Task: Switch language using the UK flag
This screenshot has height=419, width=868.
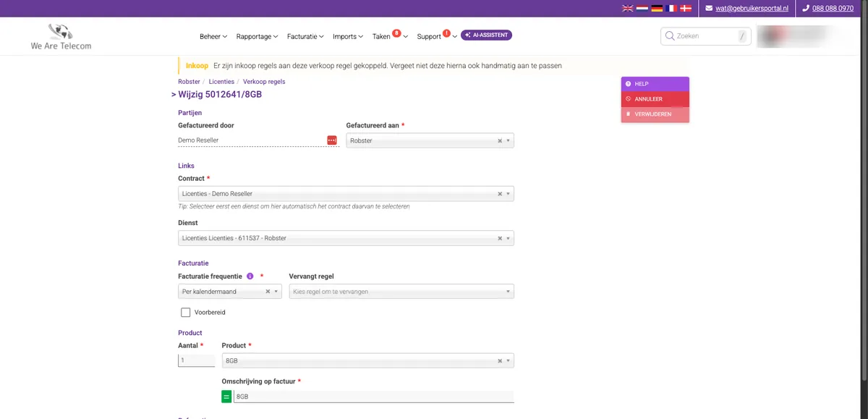Action: coord(628,9)
